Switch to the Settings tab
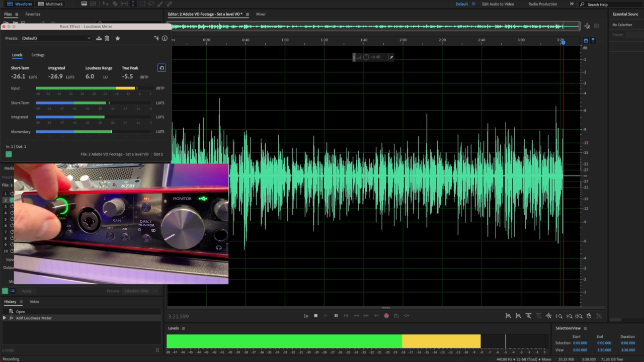644x362 pixels. 38,55
